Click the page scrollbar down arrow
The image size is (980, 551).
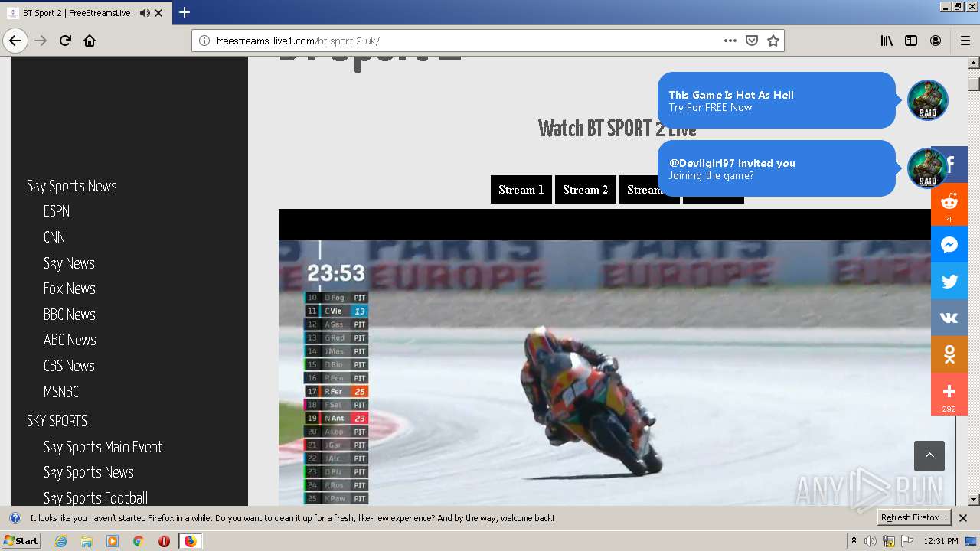pos(974,500)
